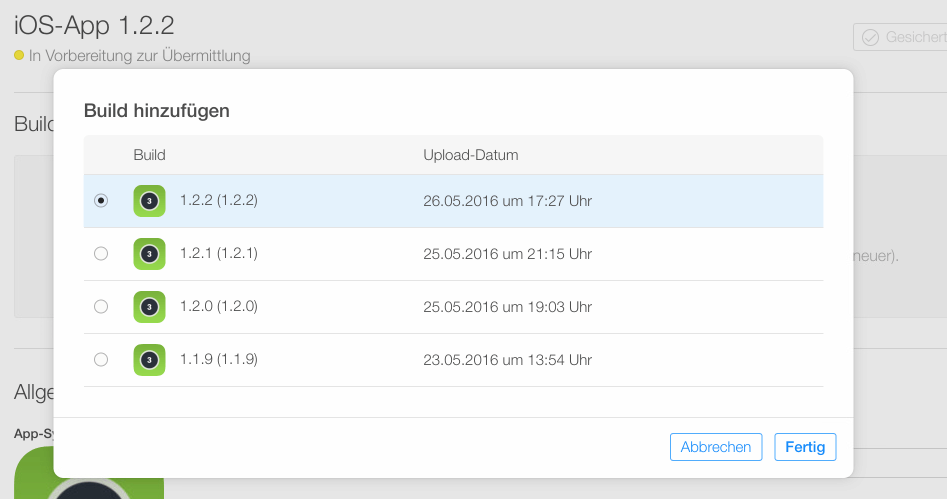Click the app icon for build 1.1.9

[x=149, y=360]
